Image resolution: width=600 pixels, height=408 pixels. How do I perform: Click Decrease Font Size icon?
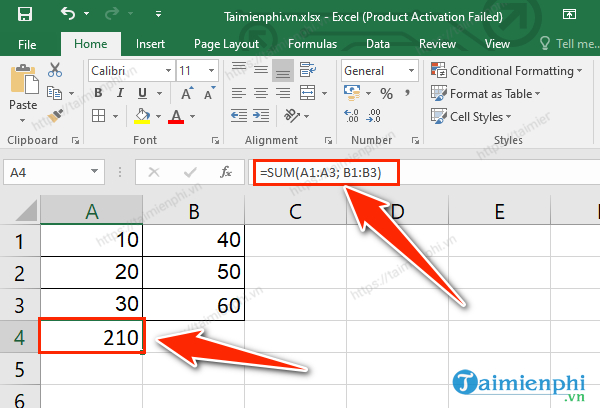point(210,93)
